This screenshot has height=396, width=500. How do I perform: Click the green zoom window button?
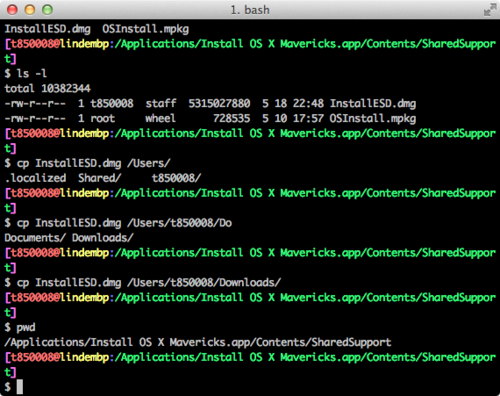(x=47, y=10)
